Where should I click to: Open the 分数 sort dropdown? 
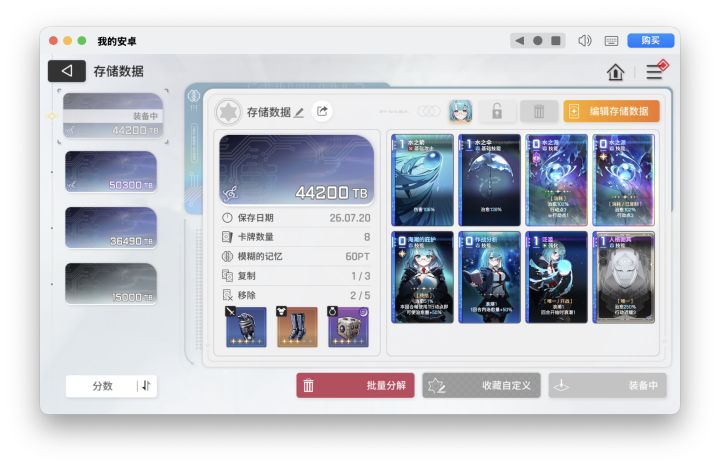click(x=102, y=386)
